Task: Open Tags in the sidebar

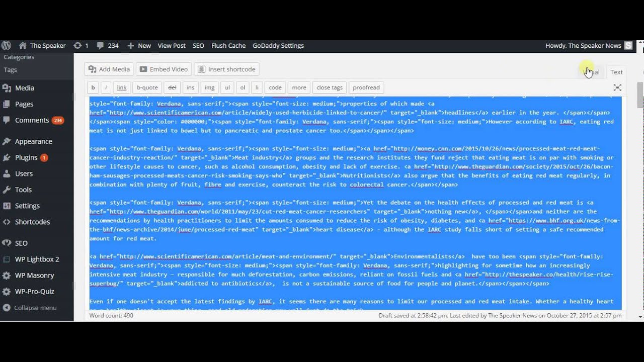Action: [10, 70]
